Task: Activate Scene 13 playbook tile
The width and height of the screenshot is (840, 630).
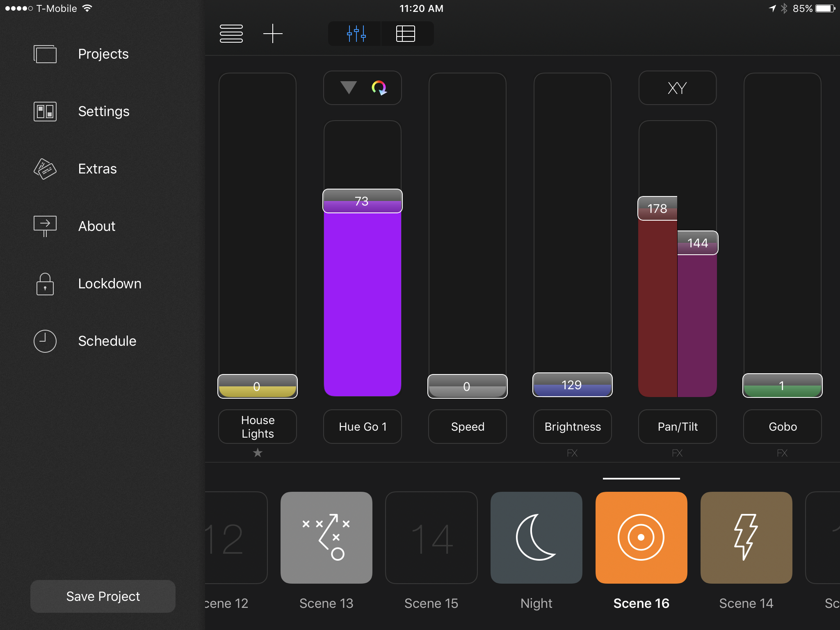Action: point(326,538)
